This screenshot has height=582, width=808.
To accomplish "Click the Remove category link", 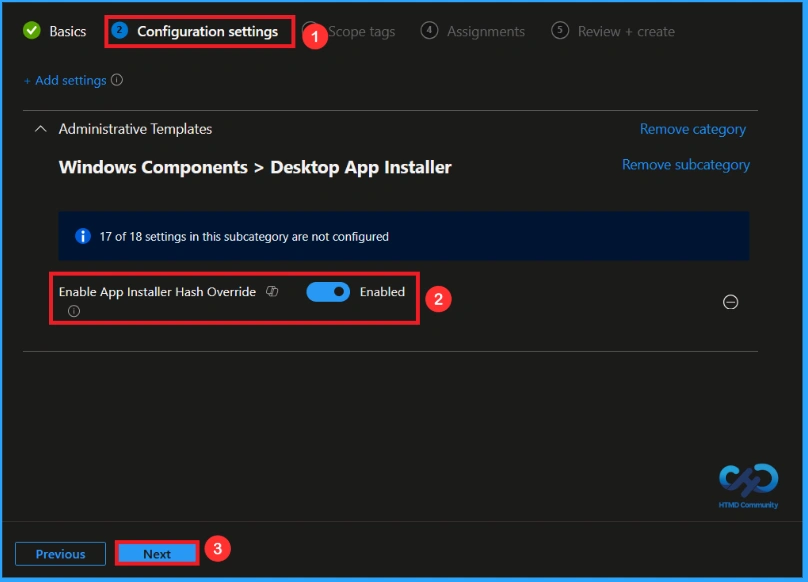I will [x=692, y=129].
